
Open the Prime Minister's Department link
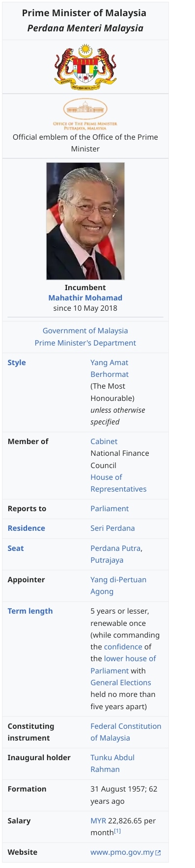85,343
